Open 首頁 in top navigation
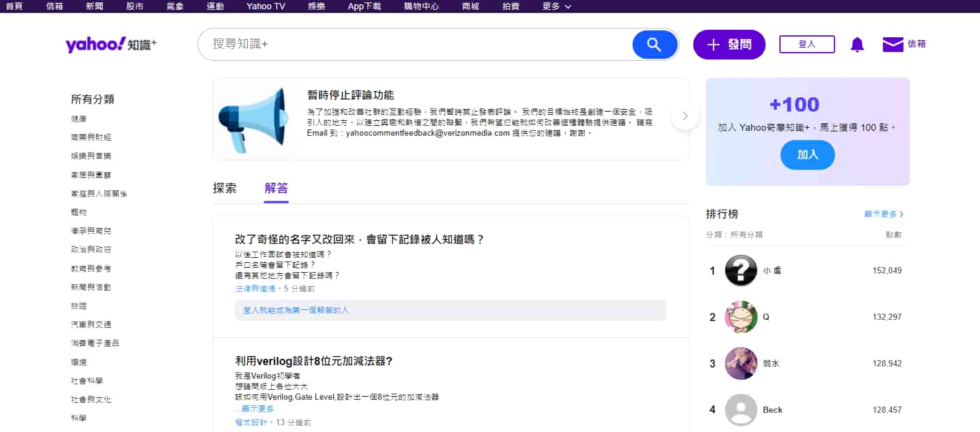The image size is (980, 432). point(14,6)
